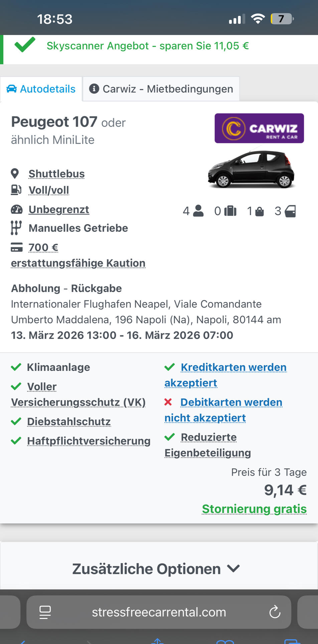This screenshot has height=644, width=318.
Task: Tap the Carwiz Rent a Car logo
Action: (x=259, y=128)
